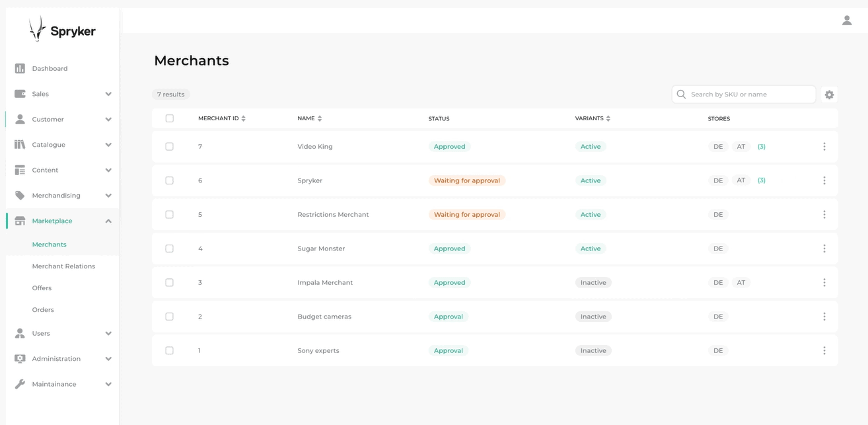Show more stores (3) for Spryker
The width and height of the screenshot is (868, 425).
coord(762,180)
